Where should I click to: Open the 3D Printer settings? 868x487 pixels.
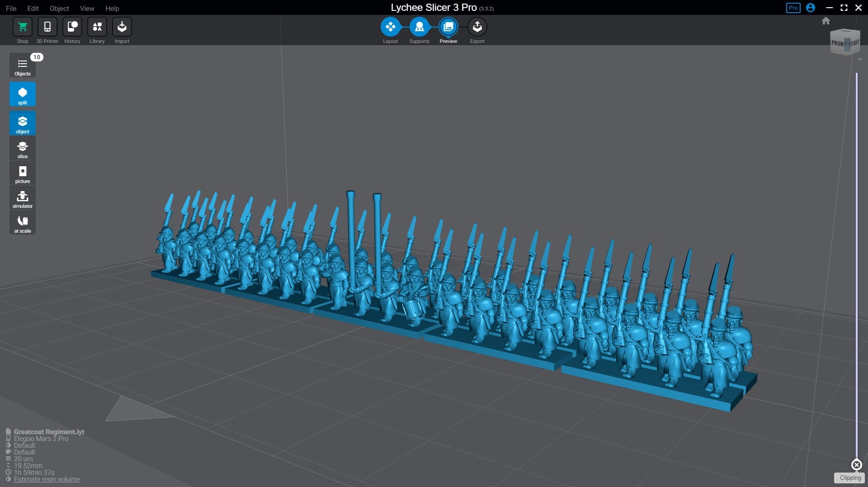point(47,27)
